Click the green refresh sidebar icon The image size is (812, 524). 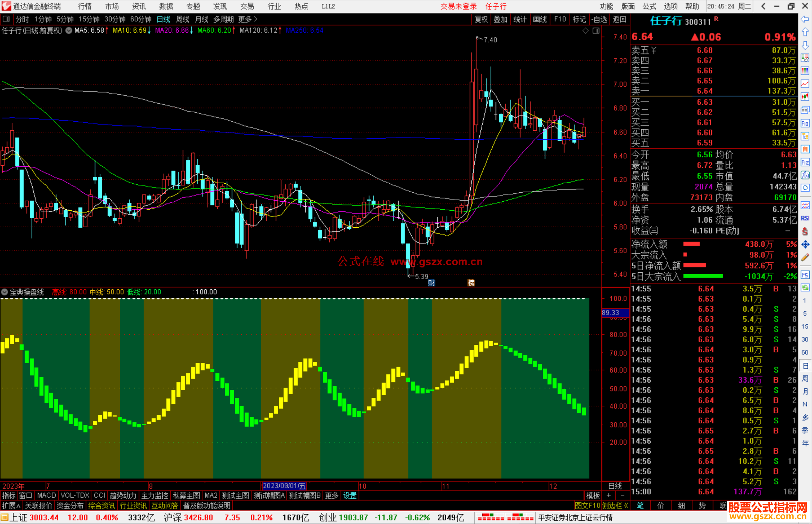point(805,288)
